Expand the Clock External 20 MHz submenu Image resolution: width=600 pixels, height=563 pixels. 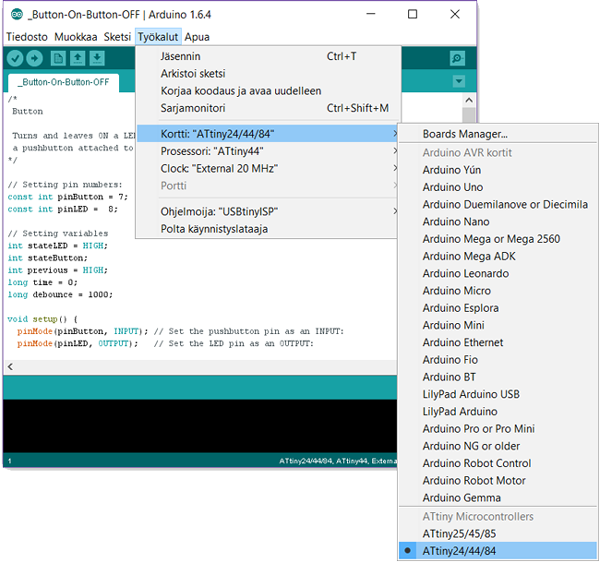[267, 168]
